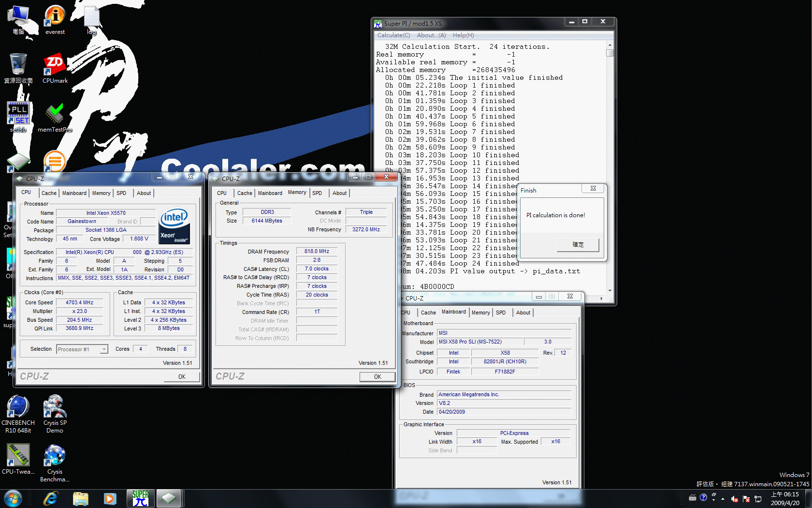Open the Computer desktop icon
Image resolution: width=812 pixels, height=508 pixels.
pos(18,20)
